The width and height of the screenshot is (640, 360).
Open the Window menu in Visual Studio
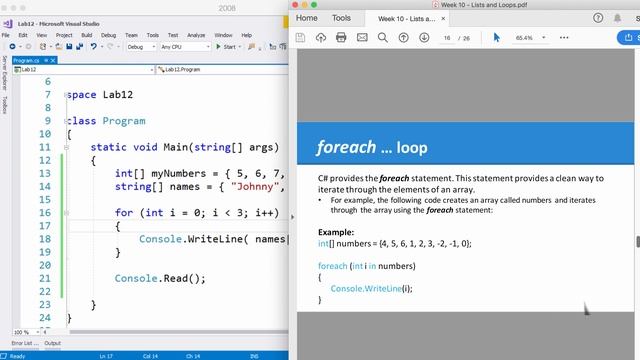pyautogui.click(x=223, y=35)
